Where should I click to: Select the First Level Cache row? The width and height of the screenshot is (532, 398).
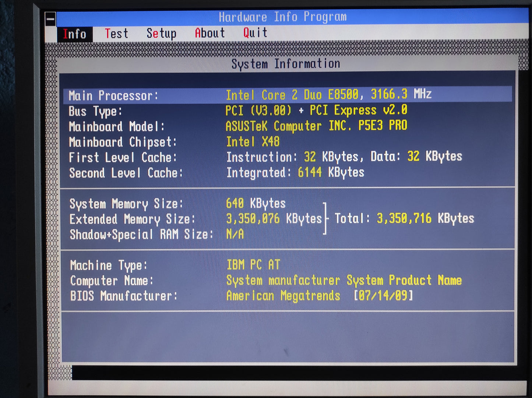tap(265, 157)
